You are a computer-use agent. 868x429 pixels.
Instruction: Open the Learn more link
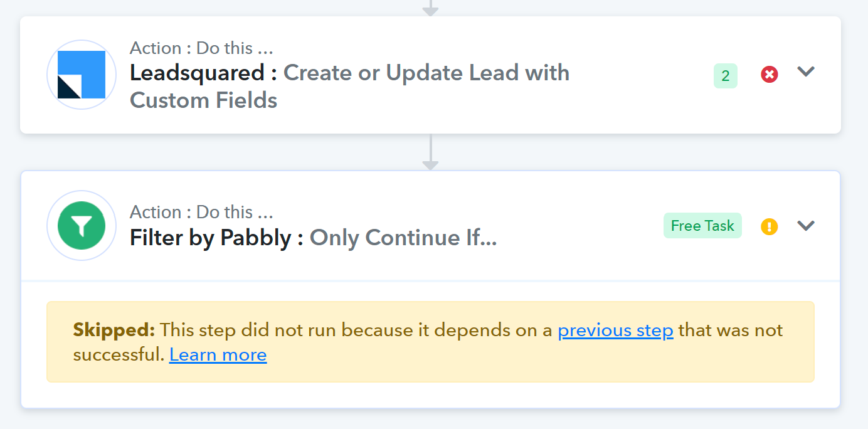click(218, 355)
